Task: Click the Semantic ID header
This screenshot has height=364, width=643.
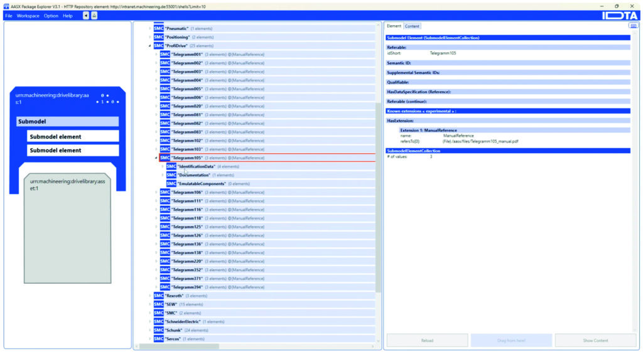Action: (507, 63)
